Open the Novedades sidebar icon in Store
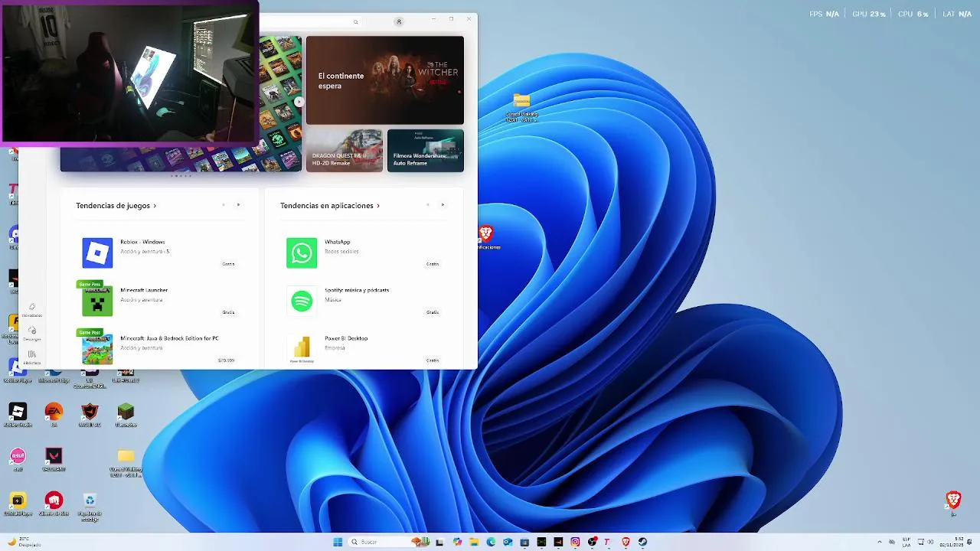The width and height of the screenshot is (980, 551). 31,308
